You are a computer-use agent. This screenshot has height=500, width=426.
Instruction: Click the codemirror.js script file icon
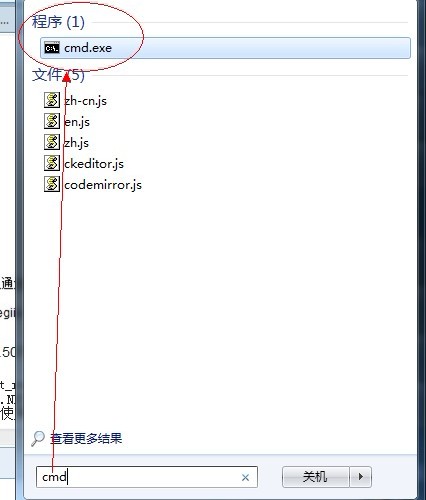(52, 184)
